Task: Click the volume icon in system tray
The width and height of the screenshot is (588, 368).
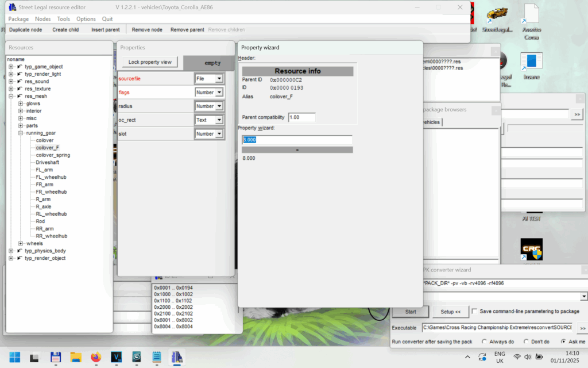Action: [528, 357]
